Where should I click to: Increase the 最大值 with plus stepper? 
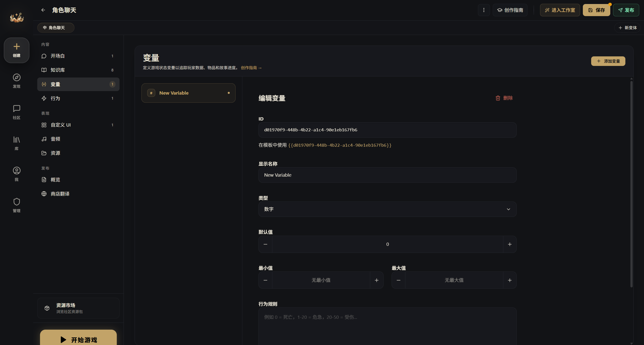pos(510,280)
